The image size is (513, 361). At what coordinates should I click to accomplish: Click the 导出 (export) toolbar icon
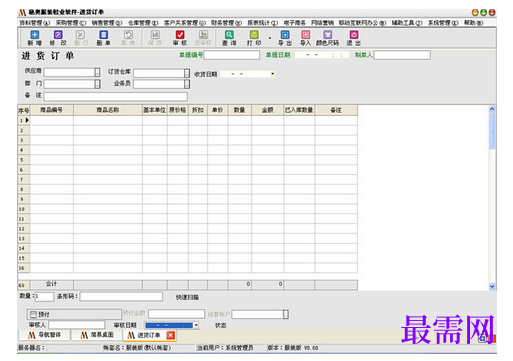(x=285, y=35)
